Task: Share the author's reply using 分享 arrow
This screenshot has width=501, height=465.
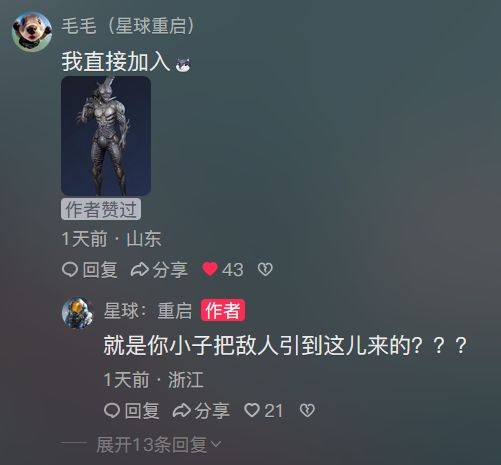Action: tap(201, 410)
